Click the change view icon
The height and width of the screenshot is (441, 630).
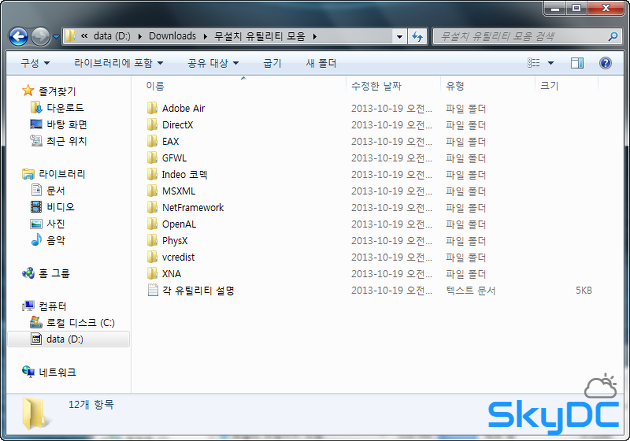click(534, 63)
